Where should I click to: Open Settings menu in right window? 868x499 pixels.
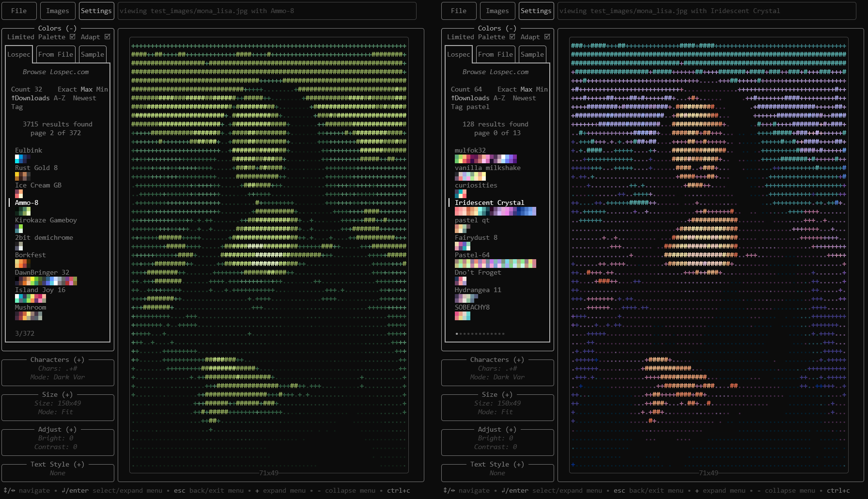[536, 11]
